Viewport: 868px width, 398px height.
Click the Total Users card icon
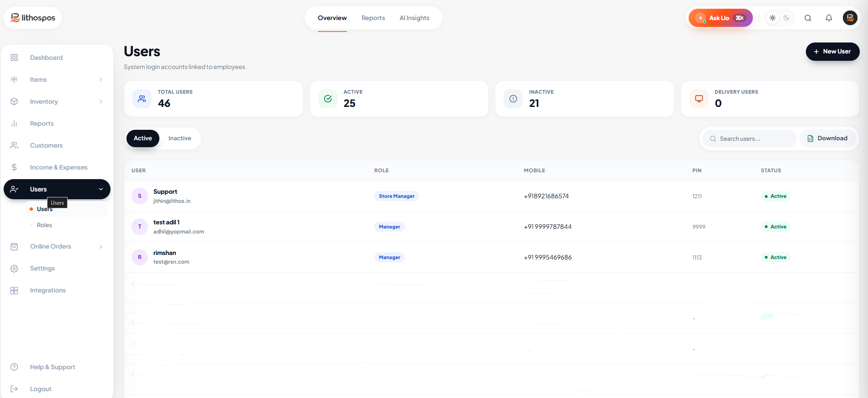click(x=142, y=99)
